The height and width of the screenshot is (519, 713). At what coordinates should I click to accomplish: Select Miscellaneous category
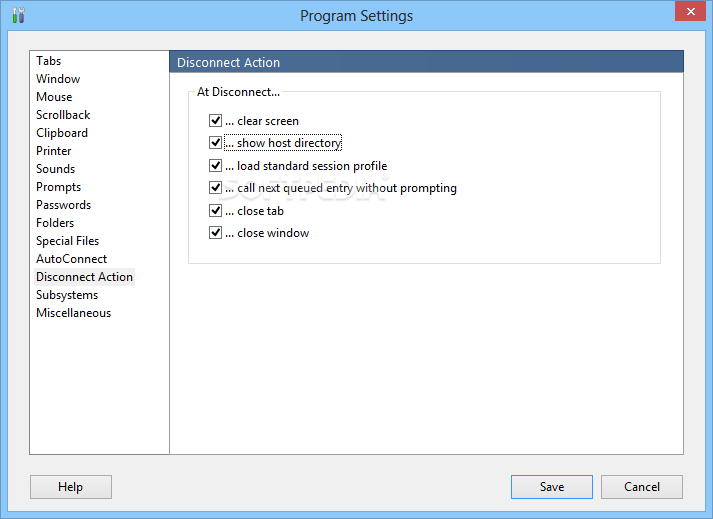coord(74,313)
